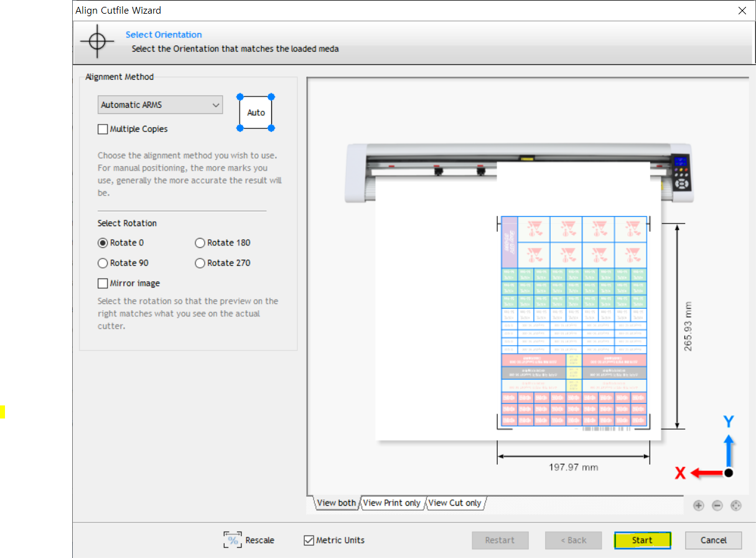The width and height of the screenshot is (756, 558).
Task: Click the Rescale percent icon
Action: [233, 540]
